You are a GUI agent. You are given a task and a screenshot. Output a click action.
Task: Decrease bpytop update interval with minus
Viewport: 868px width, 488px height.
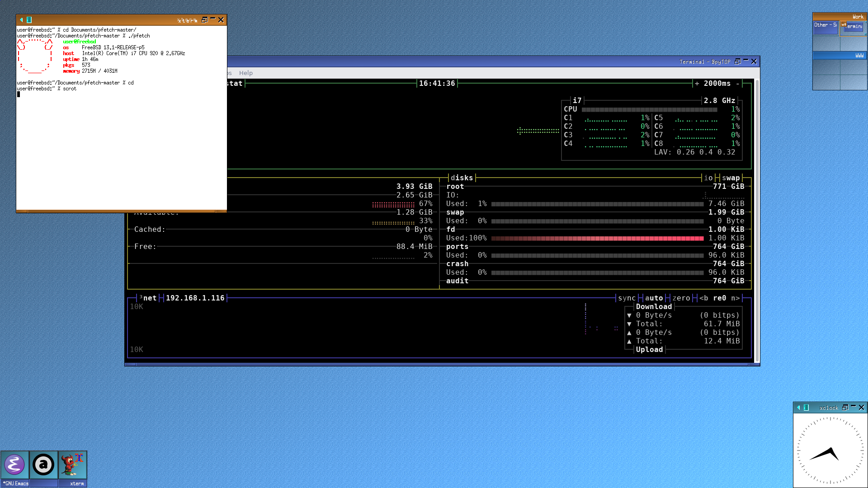737,84
